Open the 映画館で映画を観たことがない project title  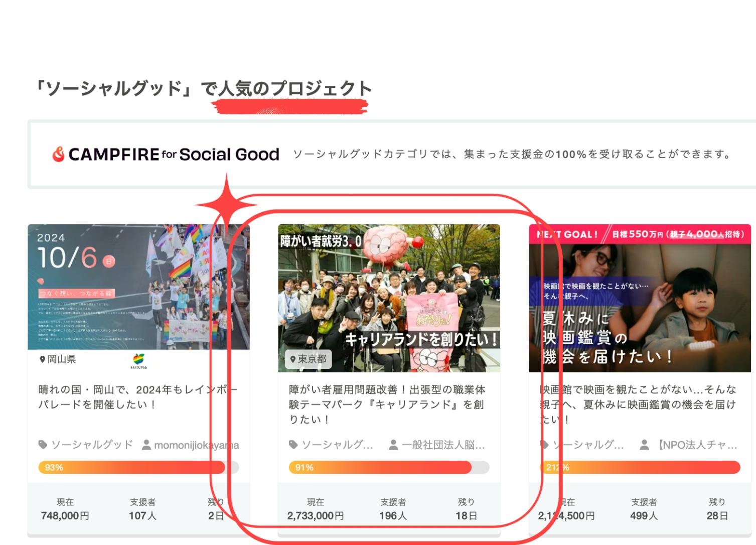tap(638, 404)
